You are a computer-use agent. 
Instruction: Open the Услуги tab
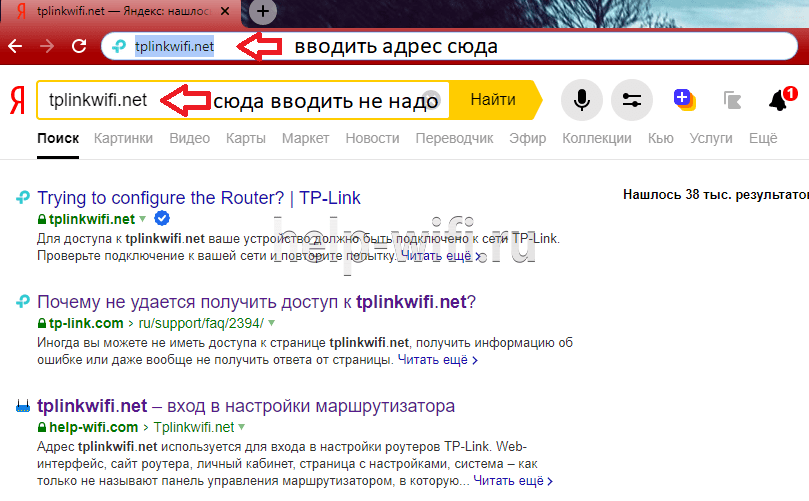point(711,138)
